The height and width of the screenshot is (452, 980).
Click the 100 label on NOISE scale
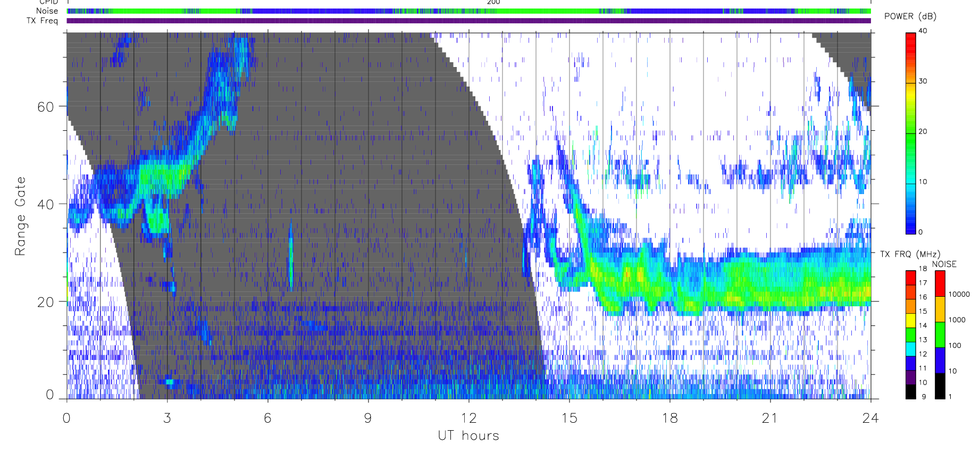(x=955, y=346)
